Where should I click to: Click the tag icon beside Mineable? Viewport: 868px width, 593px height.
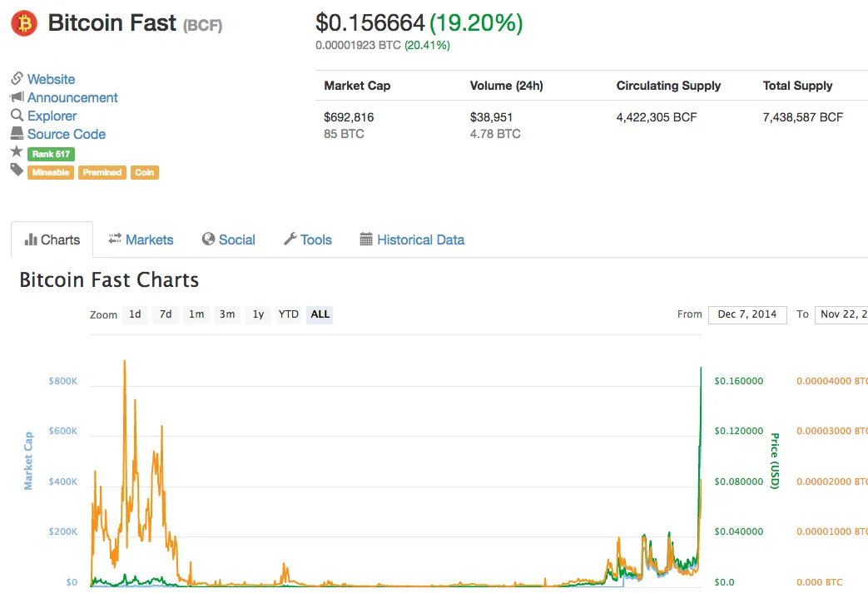[x=17, y=170]
